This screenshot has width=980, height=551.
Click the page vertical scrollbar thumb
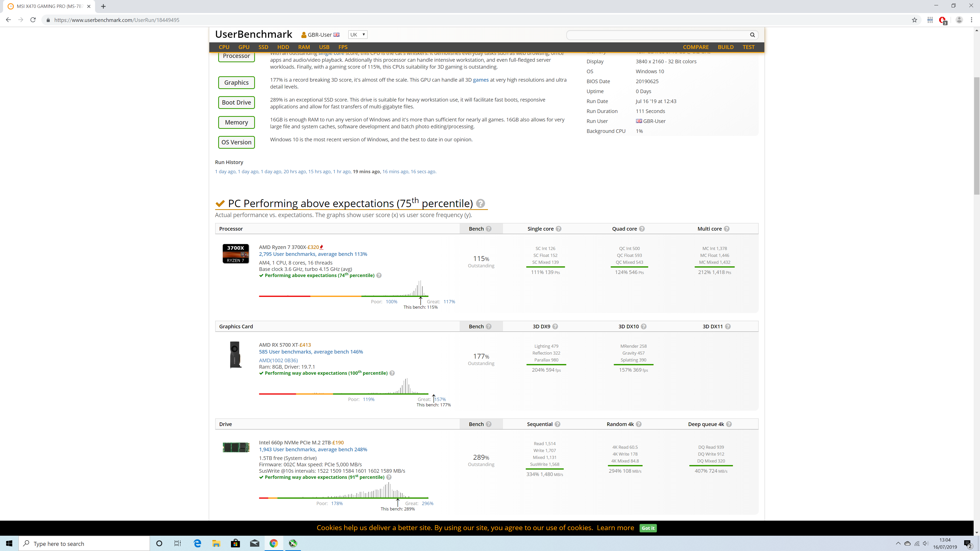coord(977,136)
